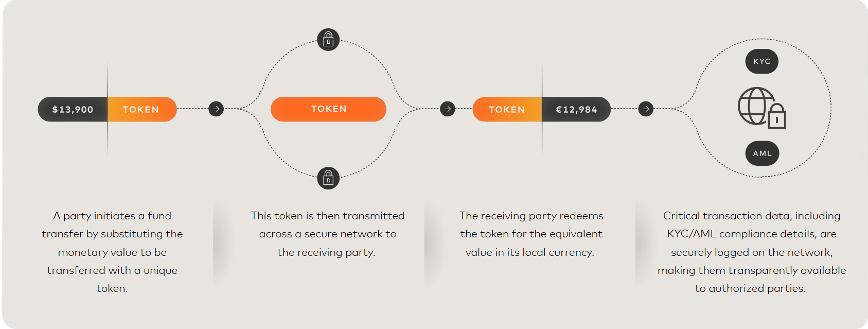Screen dimensions: 868x329
Task: Click the "This token is then transmitted" paragraph
Action: [328, 234]
